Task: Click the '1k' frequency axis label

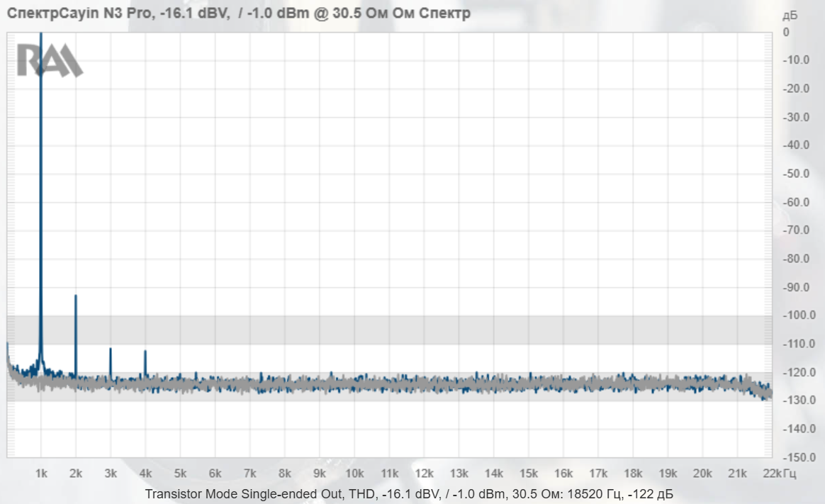Action: [41, 474]
